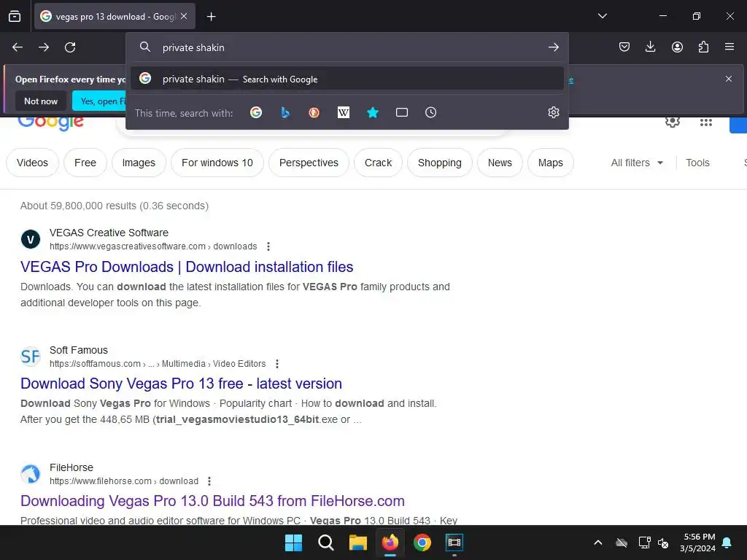Filter results by Free
This screenshot has height=560, width=747.
tap(85, 163)
